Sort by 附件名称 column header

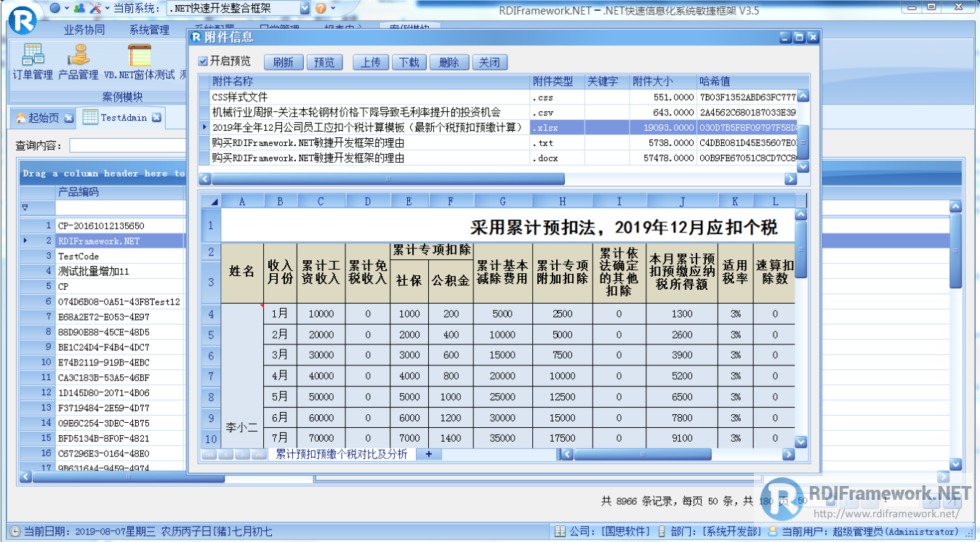[370, 81]
